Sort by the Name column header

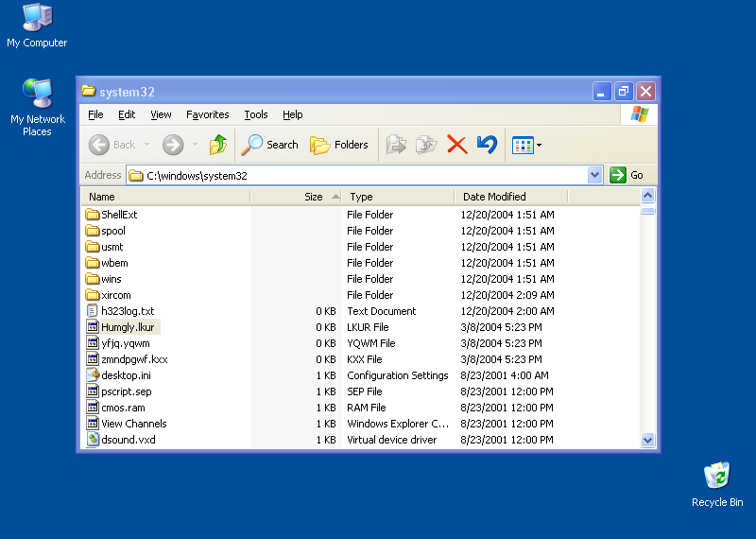(165, 197)
